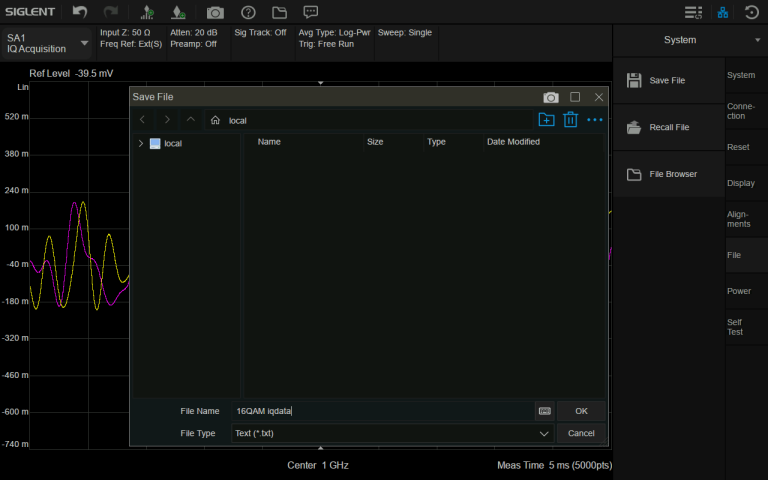The height and width of the screenshot is (480, 768).
Task: Click the new folder icon in Save File dialog
Action: [x=546, y=120]
